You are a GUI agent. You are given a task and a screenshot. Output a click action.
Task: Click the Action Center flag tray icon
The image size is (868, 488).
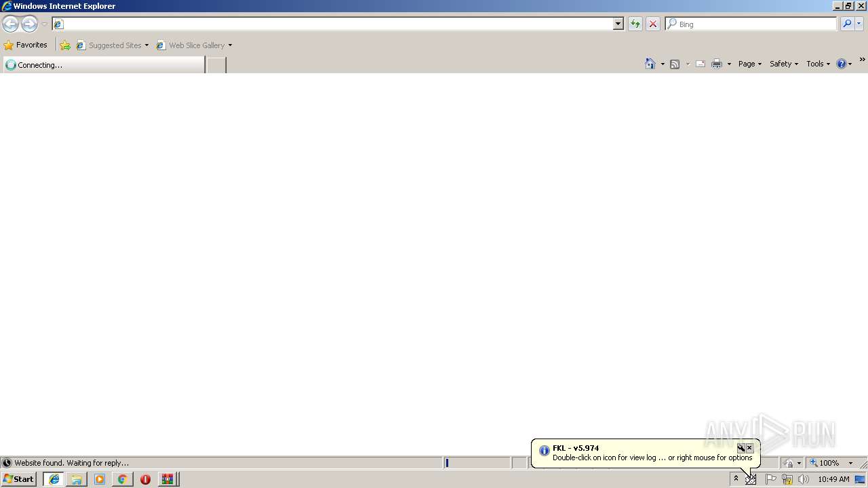pyautogui.click(x=771, y=479)
